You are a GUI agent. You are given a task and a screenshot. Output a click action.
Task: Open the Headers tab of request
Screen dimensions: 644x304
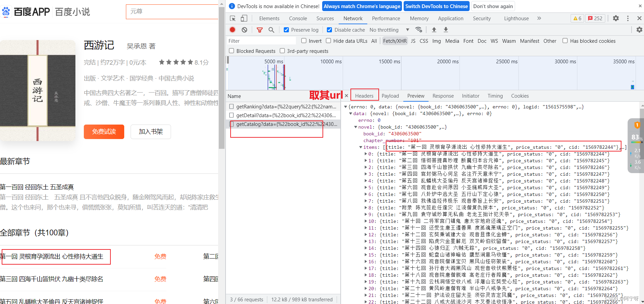tap(364, 96)
